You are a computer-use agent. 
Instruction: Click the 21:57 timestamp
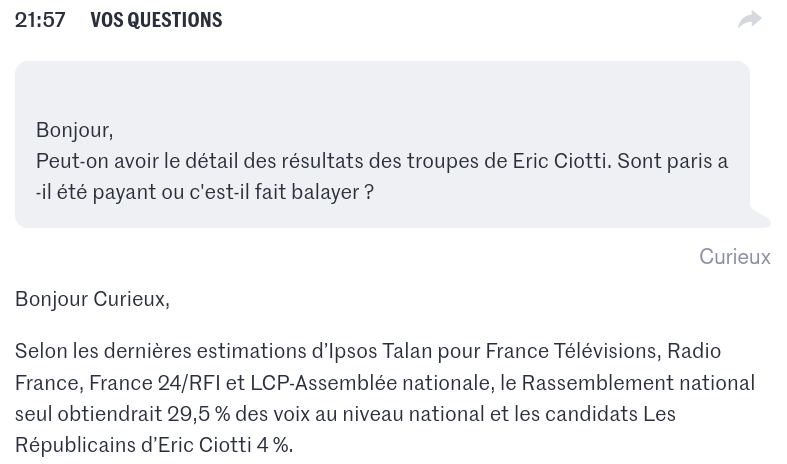coord(40,20)
